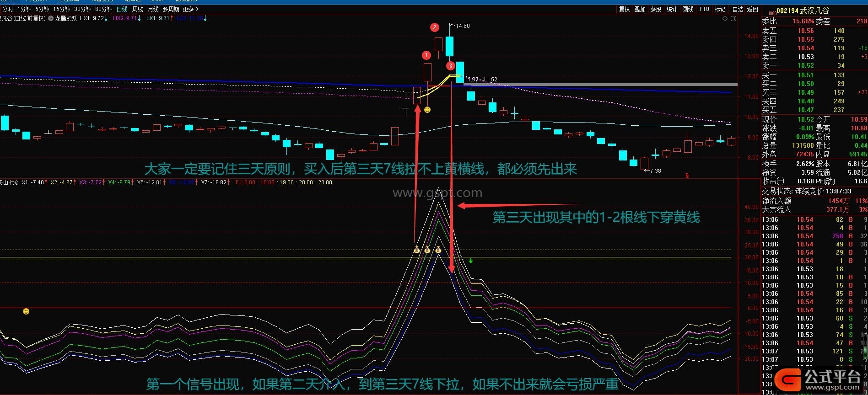Click the 卖一 ask row at 10.52
Image resolution: width=868 pixels, height=395 pixels.
tap(814, 65)
